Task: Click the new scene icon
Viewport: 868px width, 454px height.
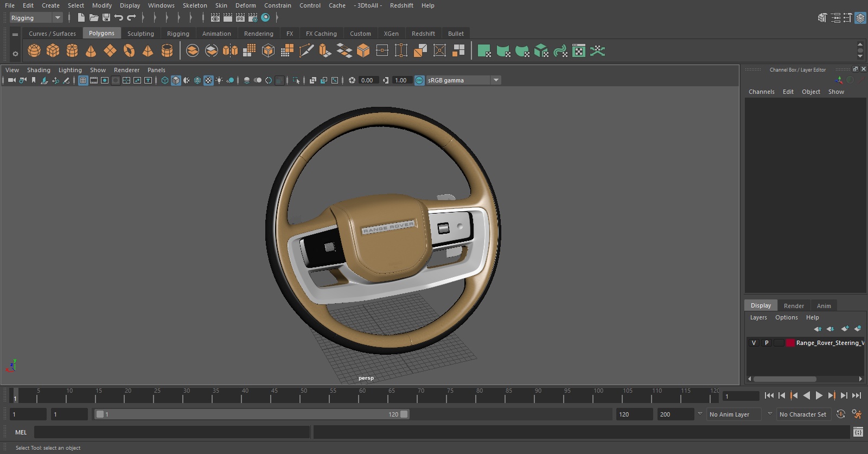Action: [x=81, y=18]
